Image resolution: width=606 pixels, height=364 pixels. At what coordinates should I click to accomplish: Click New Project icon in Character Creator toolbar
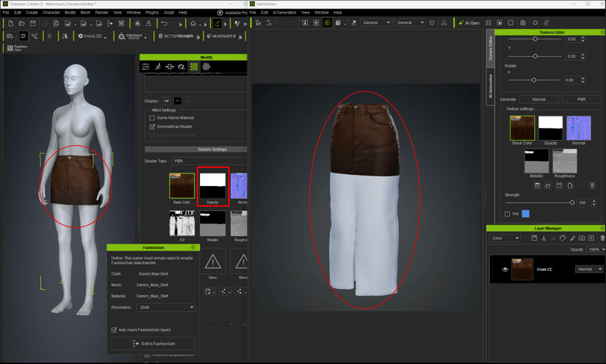[x=11, y=23]
